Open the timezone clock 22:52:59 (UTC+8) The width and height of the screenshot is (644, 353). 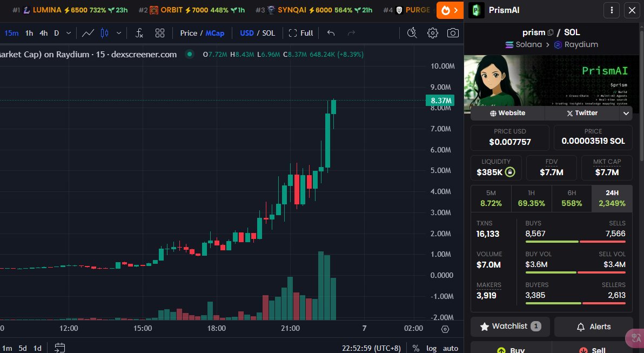tap(371, 348)
